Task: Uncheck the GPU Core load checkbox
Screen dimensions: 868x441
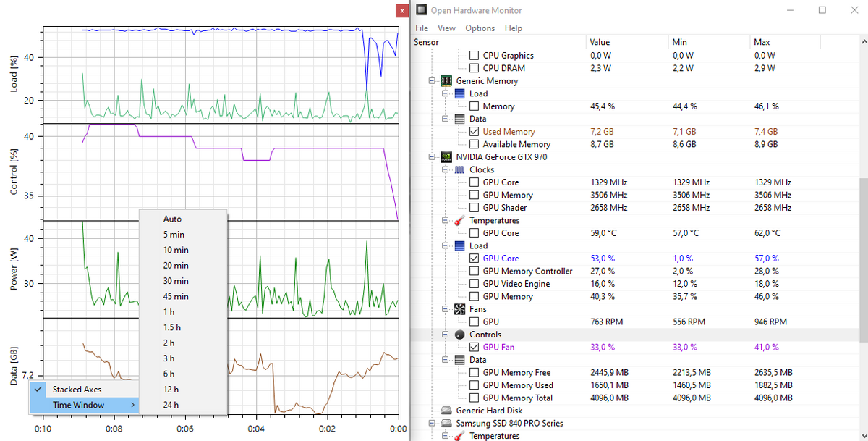Action: pyautogui.click(x=474, y=259)
